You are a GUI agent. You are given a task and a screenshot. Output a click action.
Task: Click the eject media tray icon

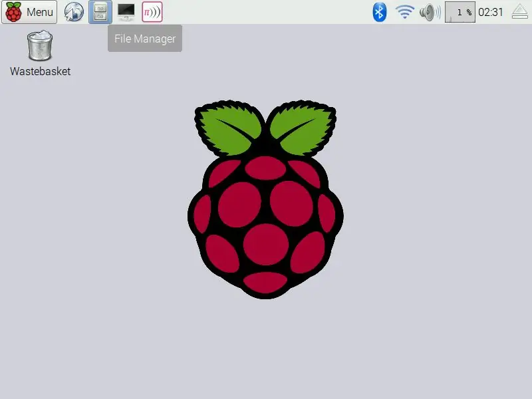tap(519, 12)
